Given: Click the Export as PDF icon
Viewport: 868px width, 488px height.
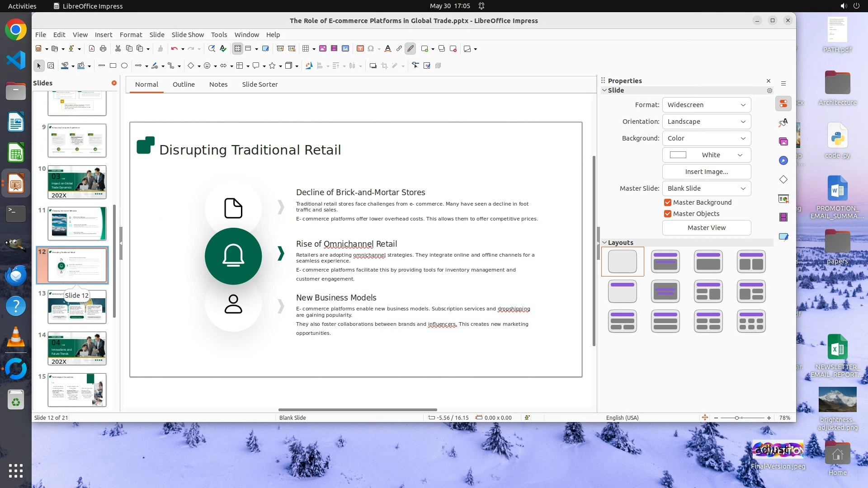Looking at the screenshot, I should coord(92,49).
